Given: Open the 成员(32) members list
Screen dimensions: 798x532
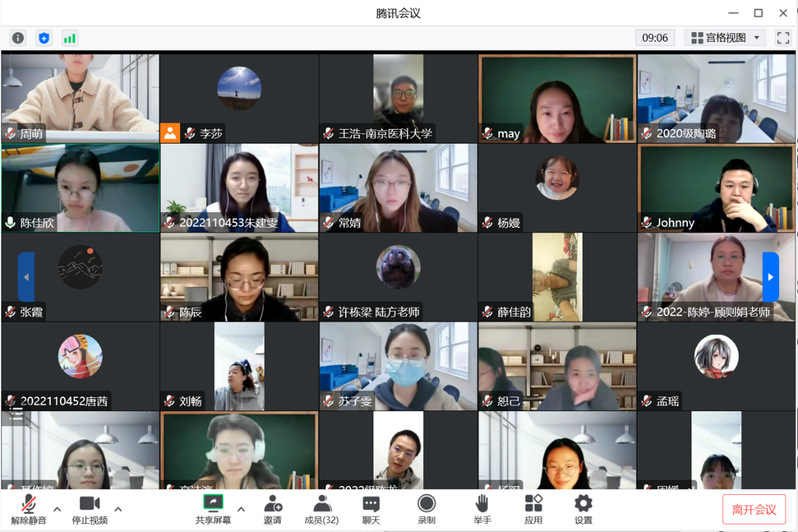Looking at the screenshot, I should pyautogui.click(x=321, y=509).
